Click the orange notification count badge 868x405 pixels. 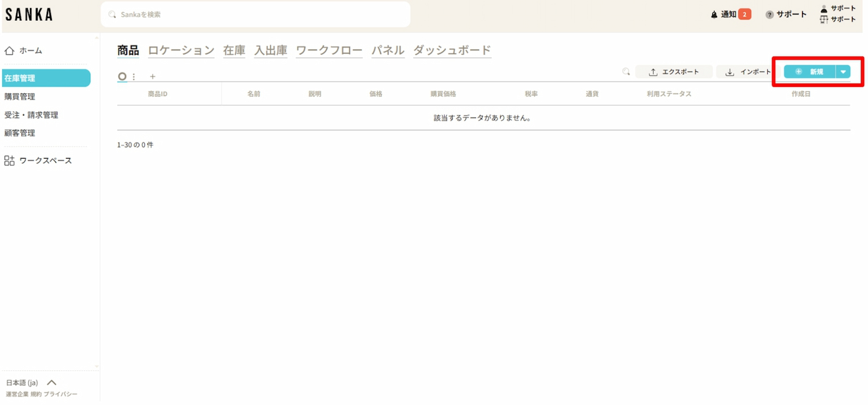[745, 14]
